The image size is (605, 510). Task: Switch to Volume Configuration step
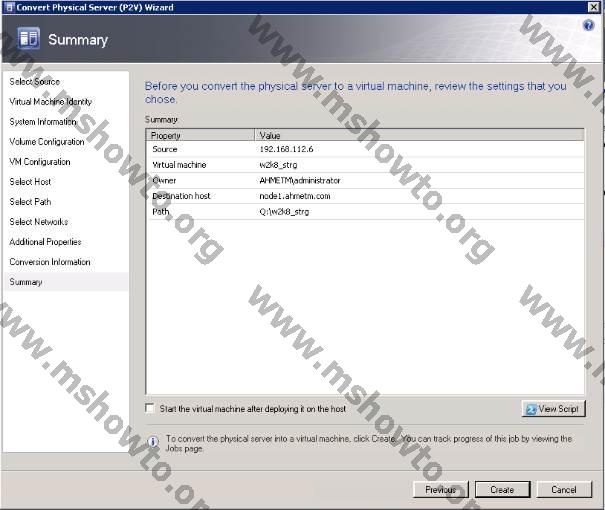click(47, 142)
